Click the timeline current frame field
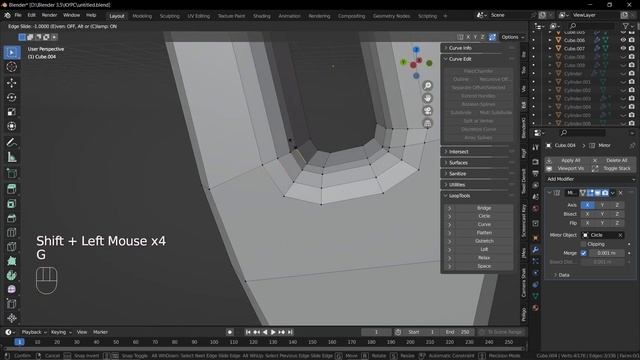Screen dimensions: 640x360 (x=376, y=332)
